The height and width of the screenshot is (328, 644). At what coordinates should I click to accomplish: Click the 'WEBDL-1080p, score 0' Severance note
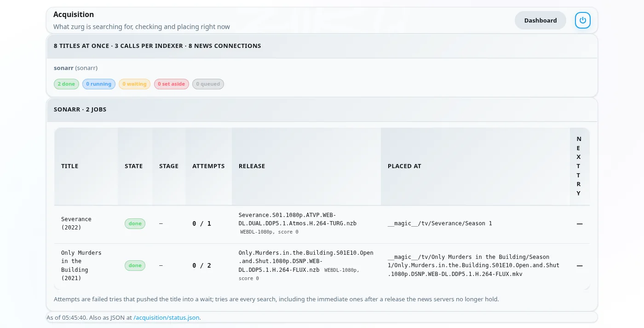[269, 232]
